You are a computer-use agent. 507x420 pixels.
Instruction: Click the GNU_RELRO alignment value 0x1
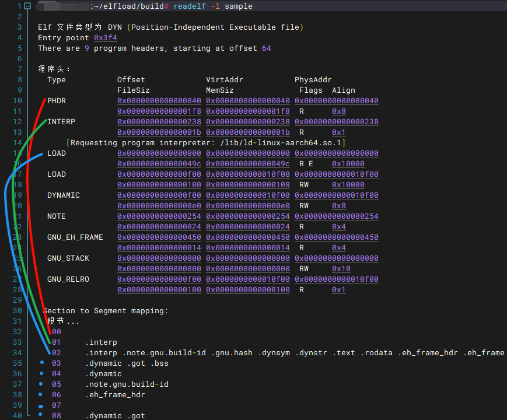coord(338,290)
